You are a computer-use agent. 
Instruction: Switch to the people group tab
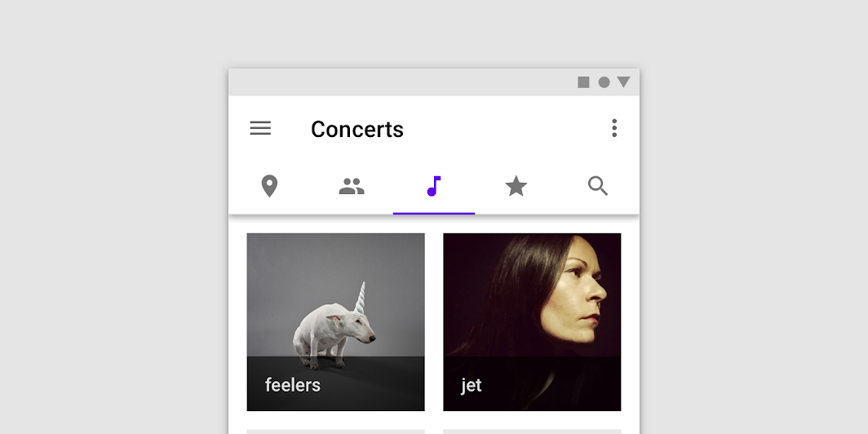[x=352, y=187]
